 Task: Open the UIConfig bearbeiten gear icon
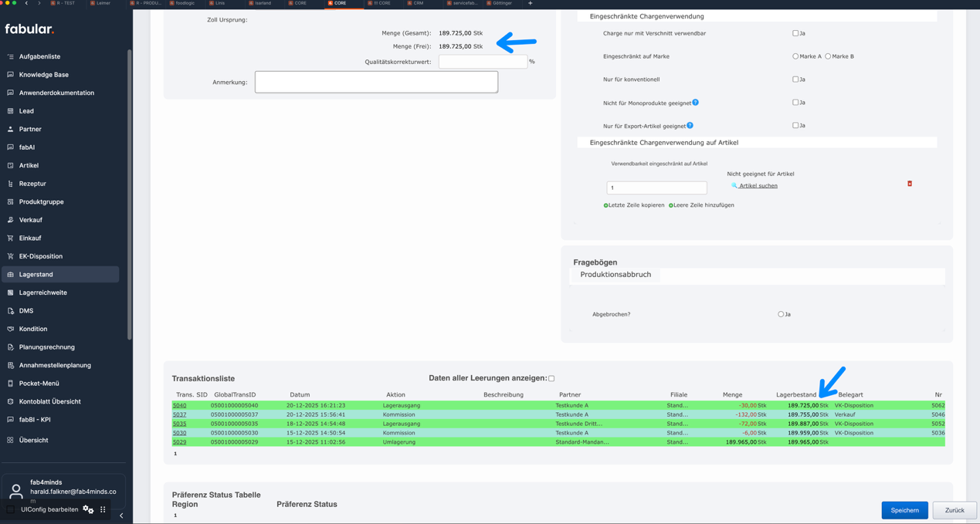coord(88,509)
